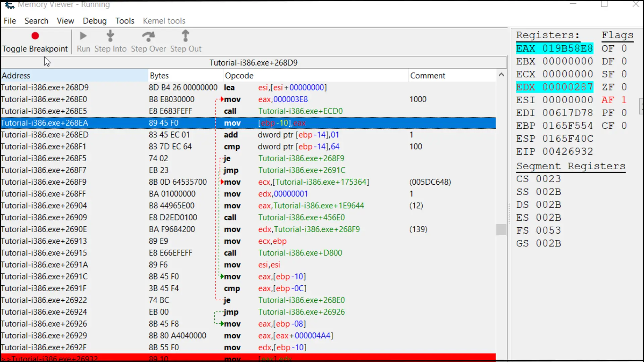This screenshot has width=644, height=362.
Task: Select the highlighted mov [ebp-10],eax row
Action: [248, 123]
